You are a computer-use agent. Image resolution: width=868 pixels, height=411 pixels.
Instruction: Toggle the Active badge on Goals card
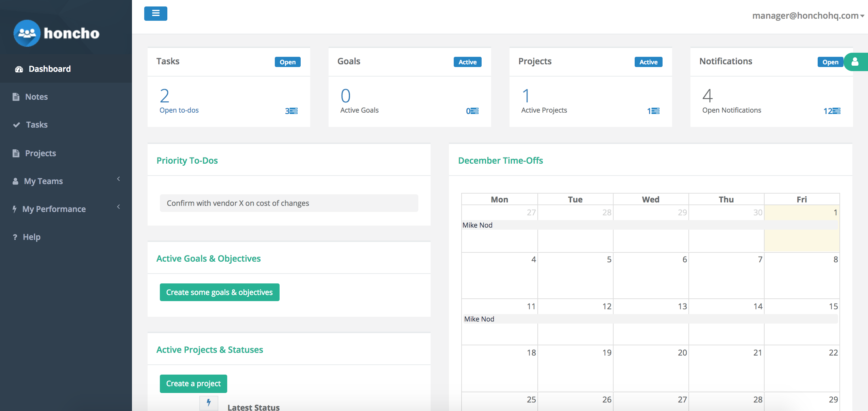tap(467, 62)
